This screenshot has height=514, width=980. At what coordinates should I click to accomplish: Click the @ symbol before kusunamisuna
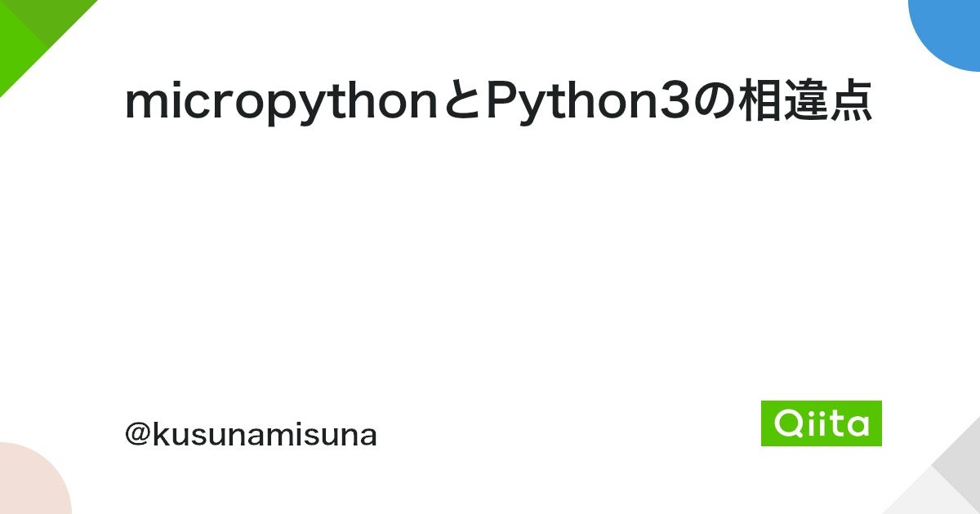point(138,436)
